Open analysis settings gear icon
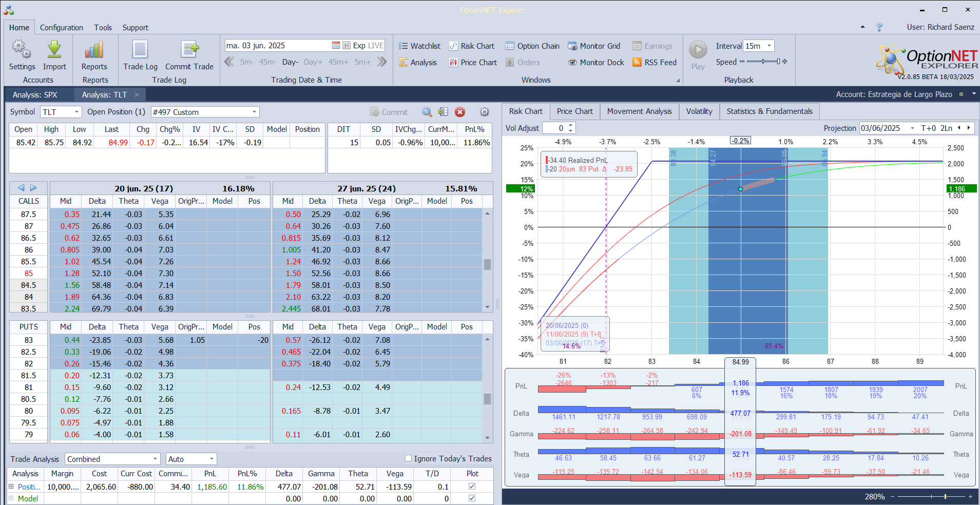The height and width of the screenshot is (505, 980). 484,112
